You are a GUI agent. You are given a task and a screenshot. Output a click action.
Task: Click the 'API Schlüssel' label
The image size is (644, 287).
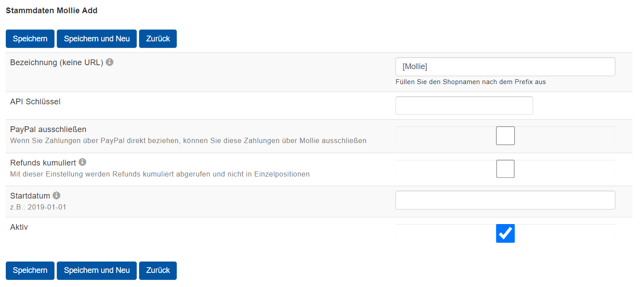click(x=35, y=102)
